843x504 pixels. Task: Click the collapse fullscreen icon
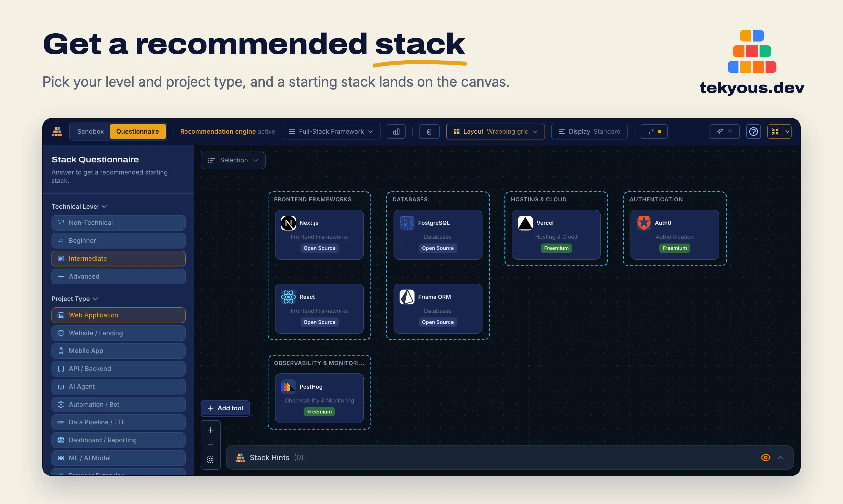775,132
